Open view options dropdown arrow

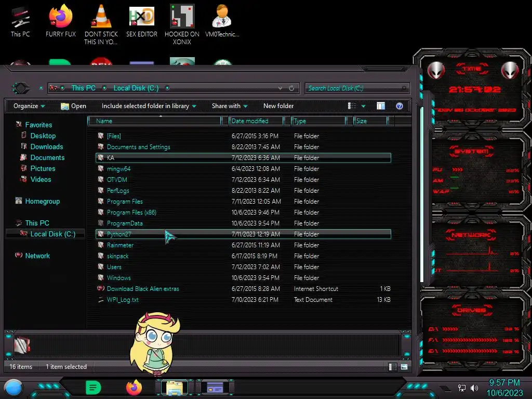point(363,106)
